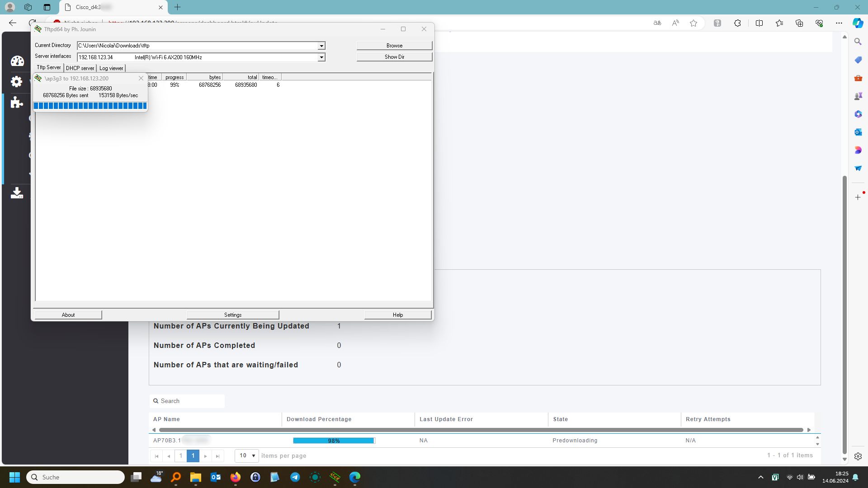Viewport: 868px width, 488px height.
Task: Navigate to next page using arrow
Action: coord(205,456)
